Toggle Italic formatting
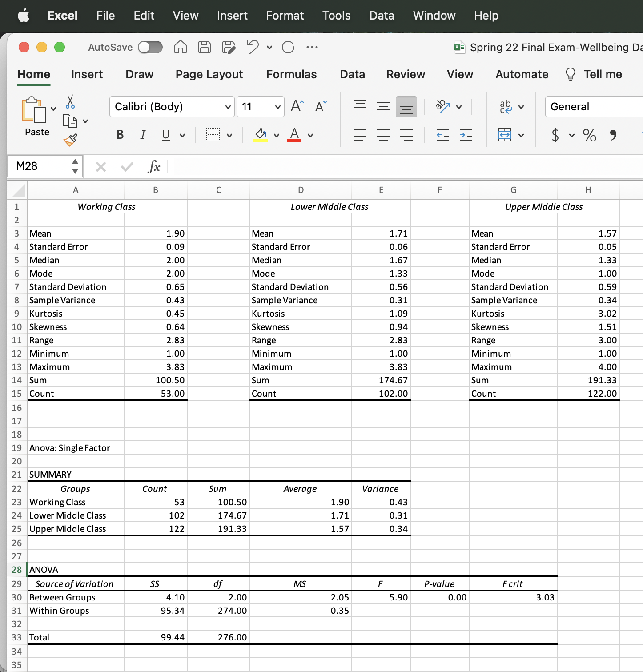643x672 pixels. [143, 135]
